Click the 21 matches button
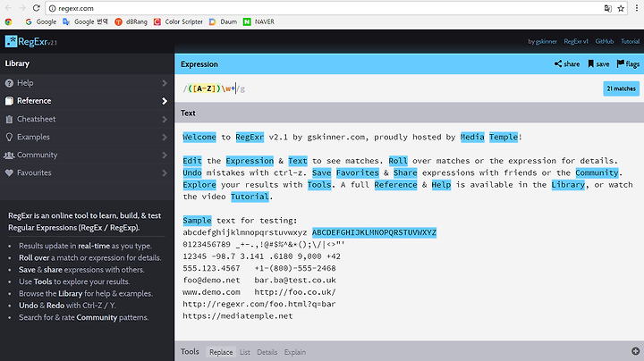644x361 pixels. 621,88
